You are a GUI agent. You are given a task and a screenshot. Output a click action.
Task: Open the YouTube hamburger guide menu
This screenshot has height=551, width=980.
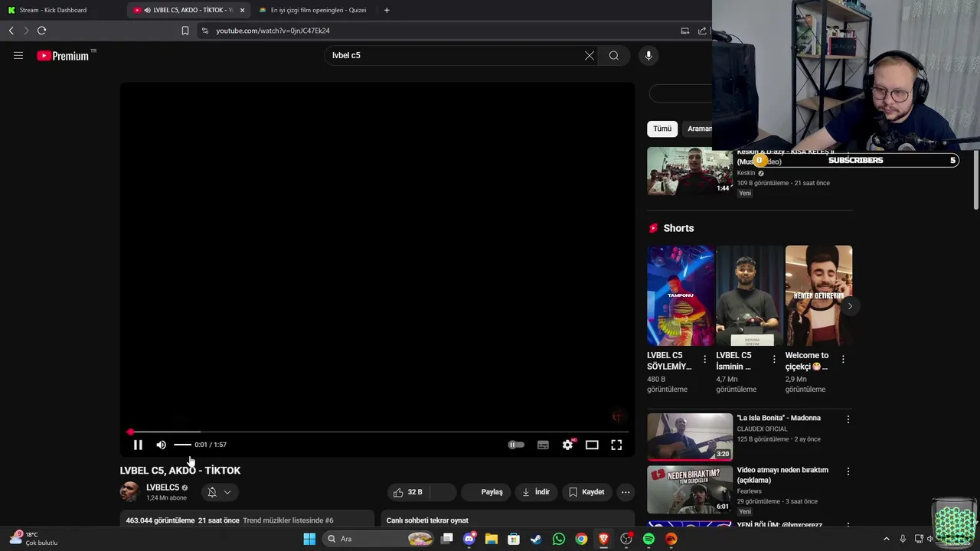click(18, 55)
